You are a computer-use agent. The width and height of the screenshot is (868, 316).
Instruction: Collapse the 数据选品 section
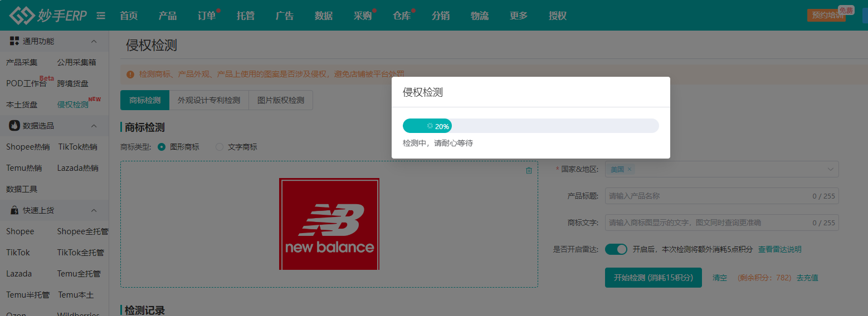[x=94, y=126]
